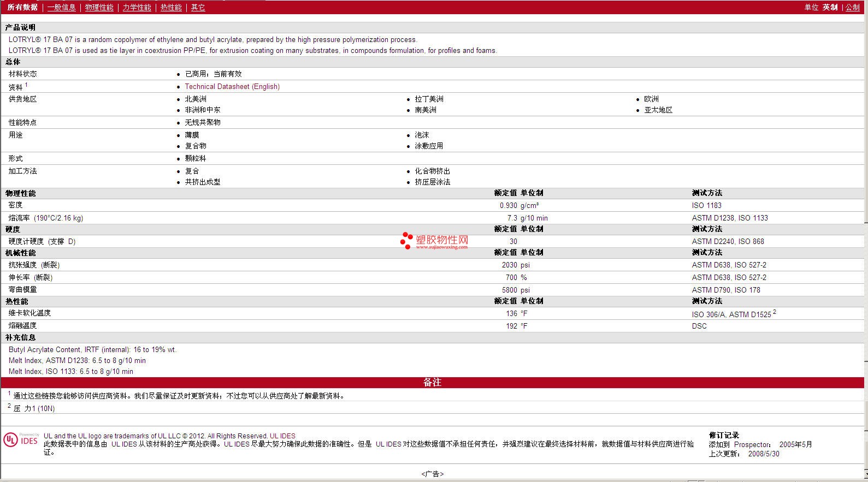Switch units to 公制
Viewport: 868px width, 482px height.
point(852,7)
